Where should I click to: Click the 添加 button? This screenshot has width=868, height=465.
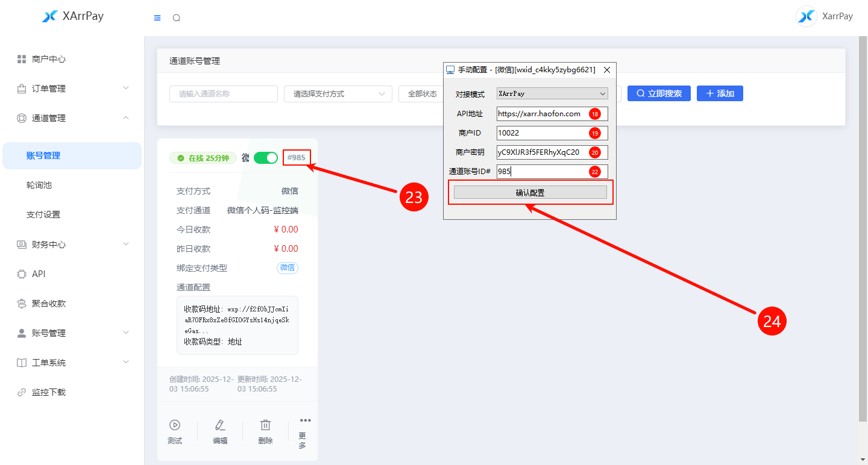coord(720,93)
